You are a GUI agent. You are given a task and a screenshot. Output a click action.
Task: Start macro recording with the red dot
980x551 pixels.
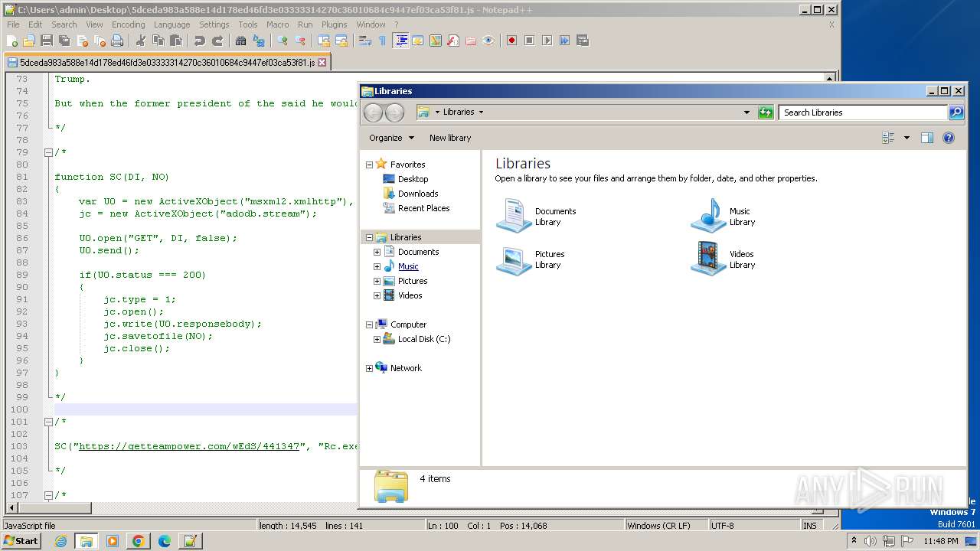point(511,41)
